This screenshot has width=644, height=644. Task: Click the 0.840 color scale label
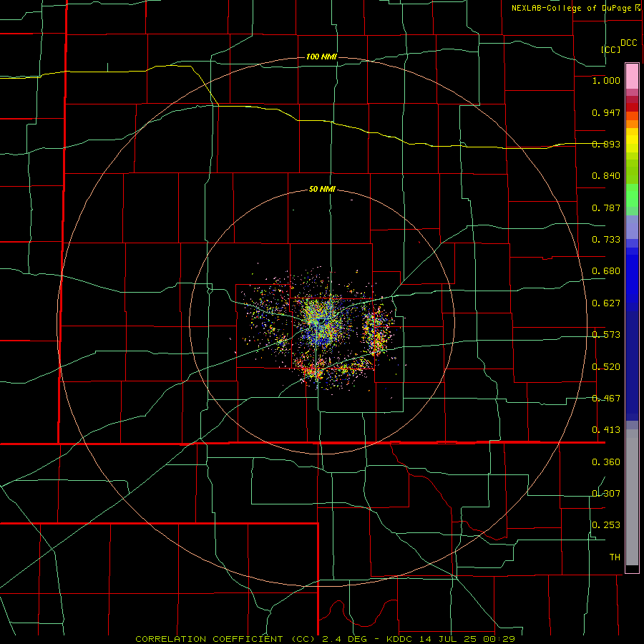pyautogui.click(x=606, y=176)
